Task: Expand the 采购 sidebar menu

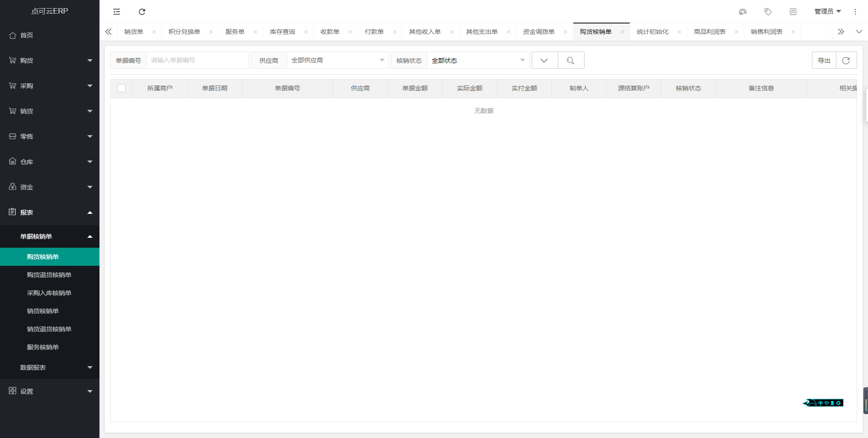Action: click(x=50, y=86)
